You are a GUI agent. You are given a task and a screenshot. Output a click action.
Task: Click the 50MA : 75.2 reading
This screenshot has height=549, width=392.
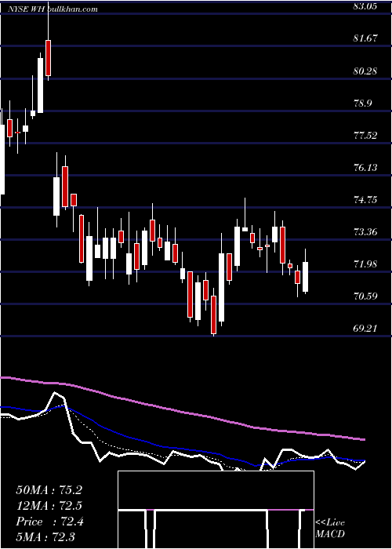[x=49, y=490]
